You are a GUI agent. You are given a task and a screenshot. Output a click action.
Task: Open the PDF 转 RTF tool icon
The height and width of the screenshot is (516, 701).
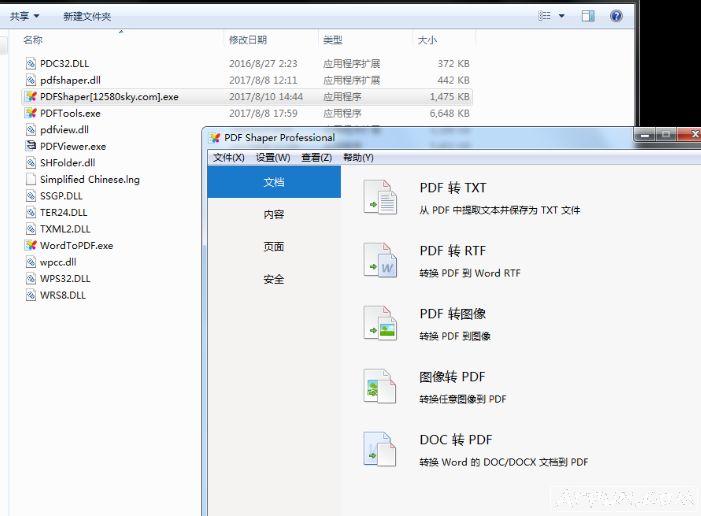tap(380, 260)
